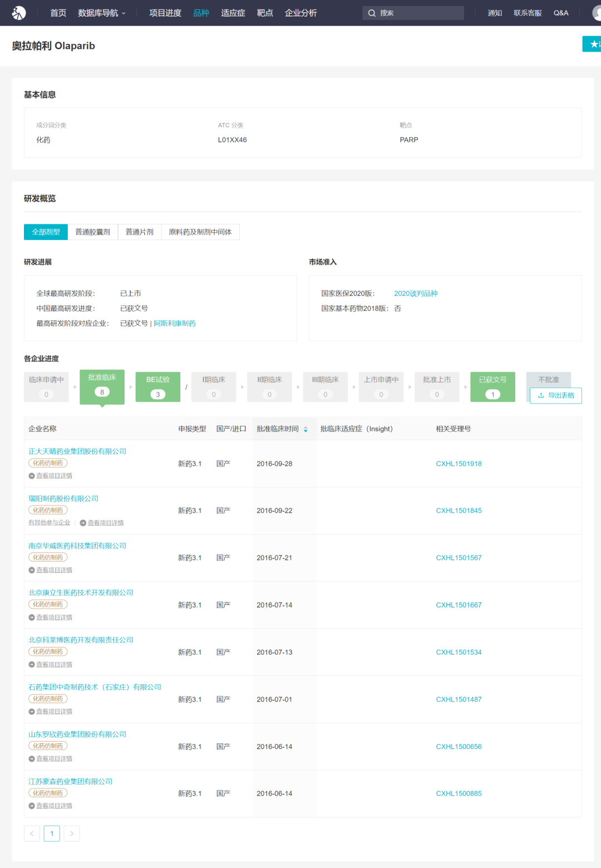Viewport: 601px width, 868px height.
Task: Select the II期临床 progress stage
Action: [x=269, y=387]
